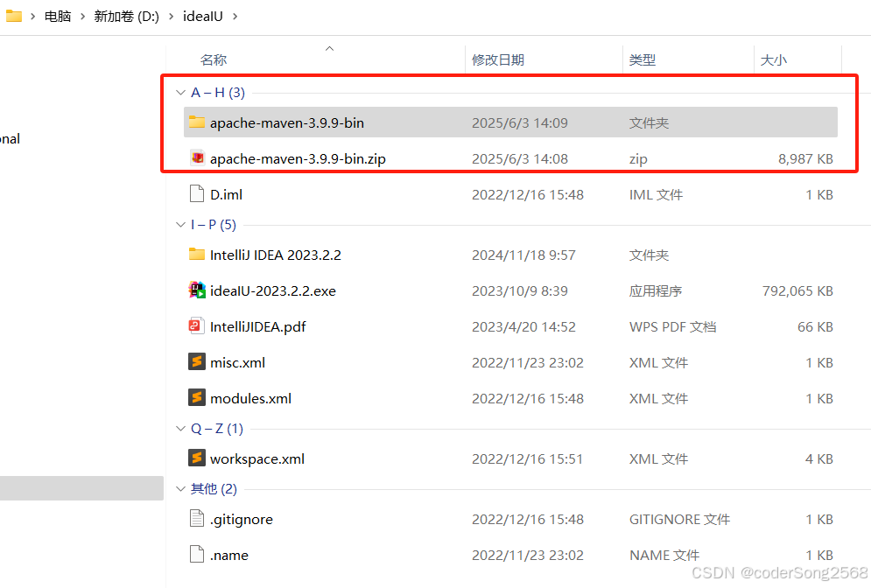Navigate to 新加卷 (D:) in the breadcrumb
871x588 pixels.
point(127,17)
